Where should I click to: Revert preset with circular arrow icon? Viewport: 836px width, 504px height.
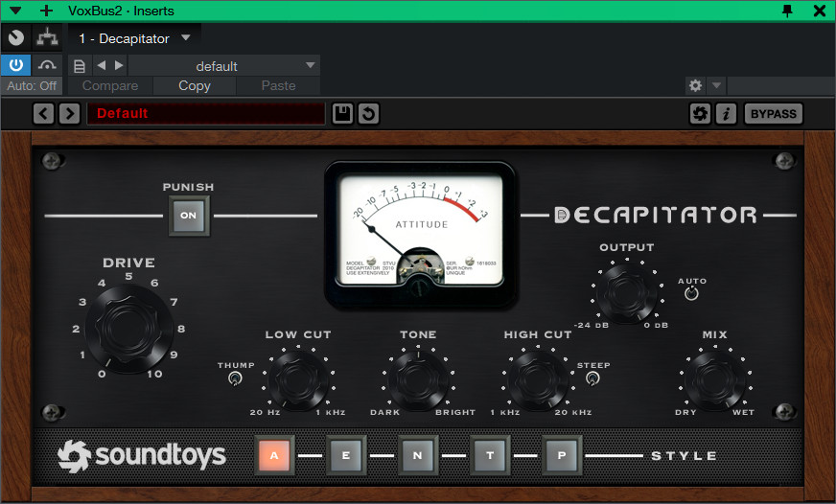(368, 113)
